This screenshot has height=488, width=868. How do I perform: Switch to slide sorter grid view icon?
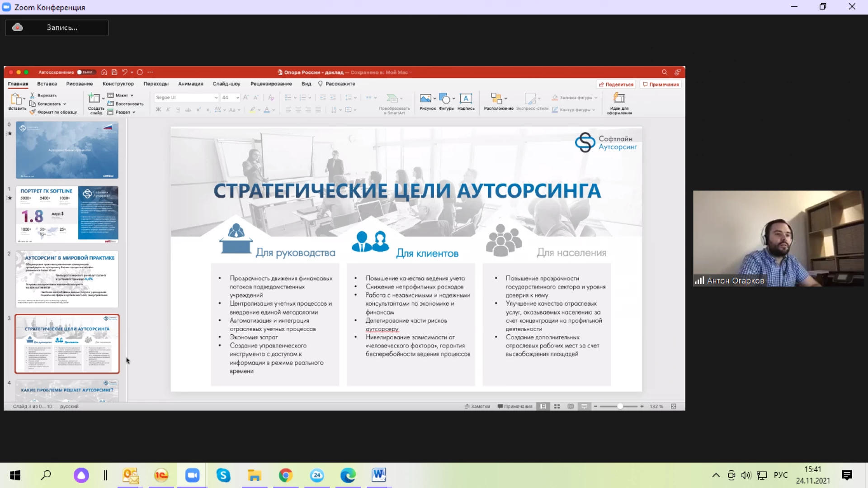tap(557, 406)
